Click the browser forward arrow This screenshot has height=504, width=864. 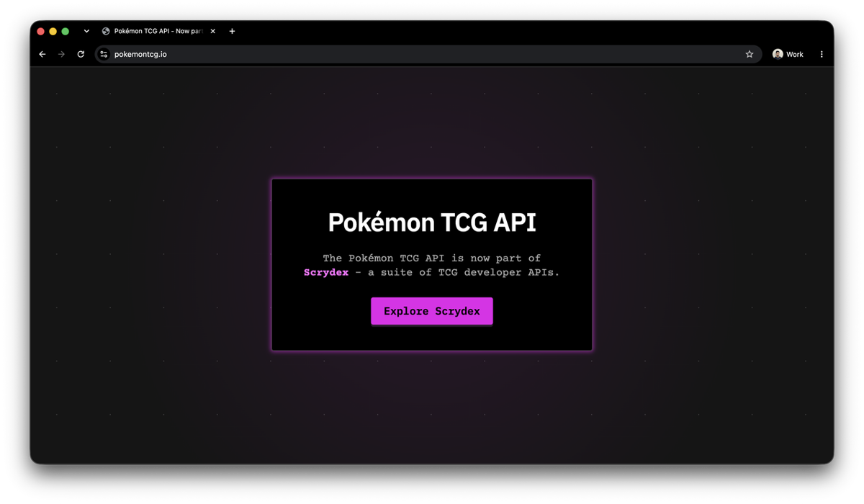pyautogui.click(x=61, y=54)
